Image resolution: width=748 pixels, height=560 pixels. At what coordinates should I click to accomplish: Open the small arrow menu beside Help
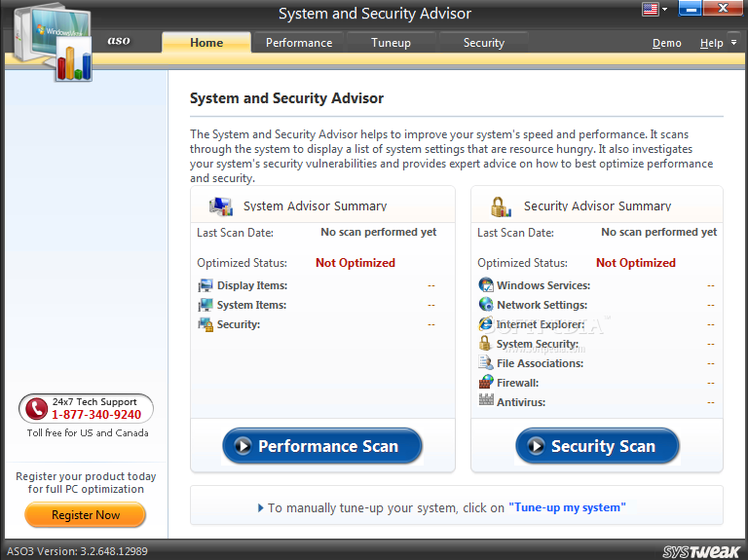(x=733, y=43)
